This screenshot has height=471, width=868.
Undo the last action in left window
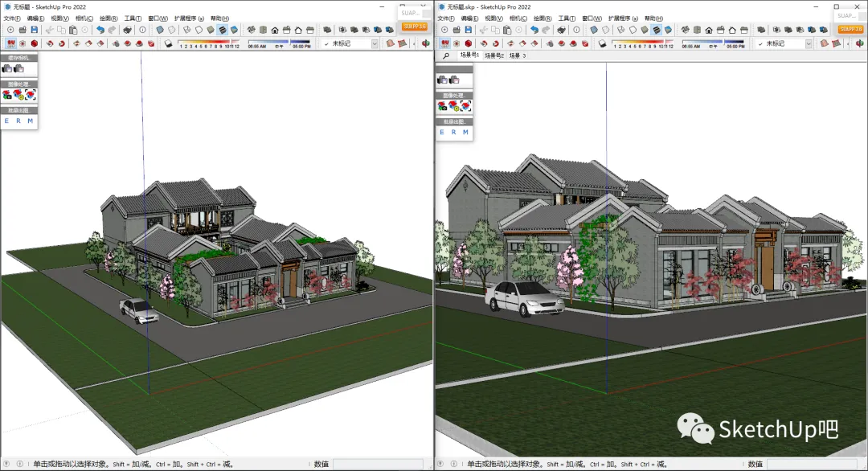point(100,30)
